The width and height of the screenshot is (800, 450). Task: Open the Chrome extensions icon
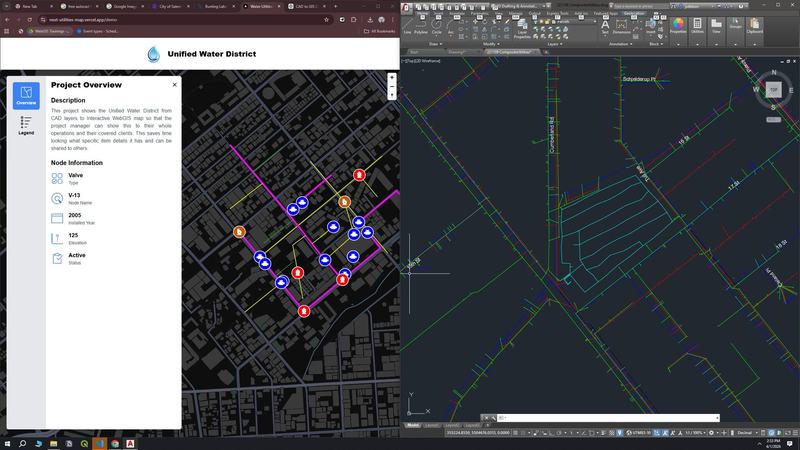pyautogui.click(x=353, y=19)
